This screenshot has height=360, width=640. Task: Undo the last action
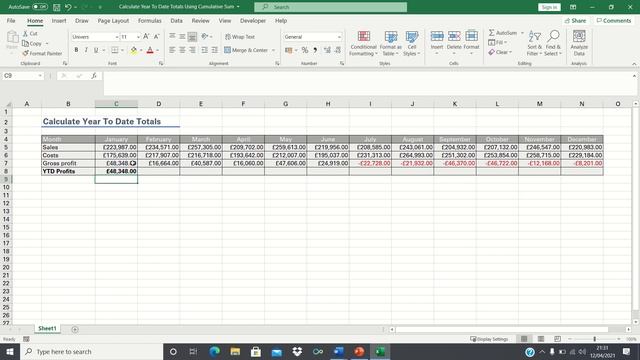point(68,7)
